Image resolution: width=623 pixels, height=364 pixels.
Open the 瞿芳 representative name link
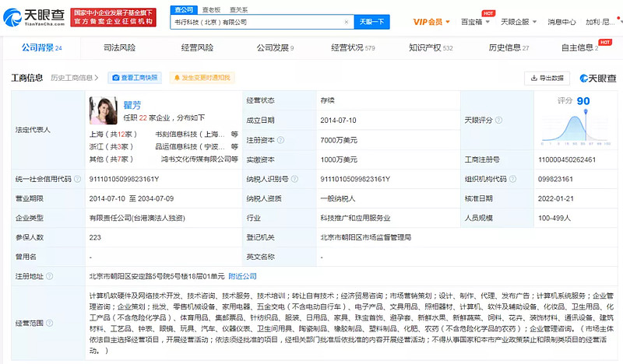point(132,105)
